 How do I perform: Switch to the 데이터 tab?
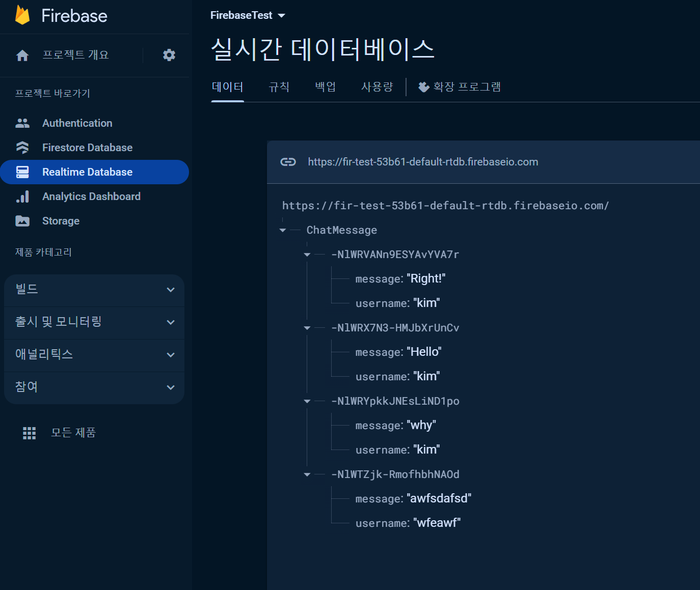[x=228, y=87]
